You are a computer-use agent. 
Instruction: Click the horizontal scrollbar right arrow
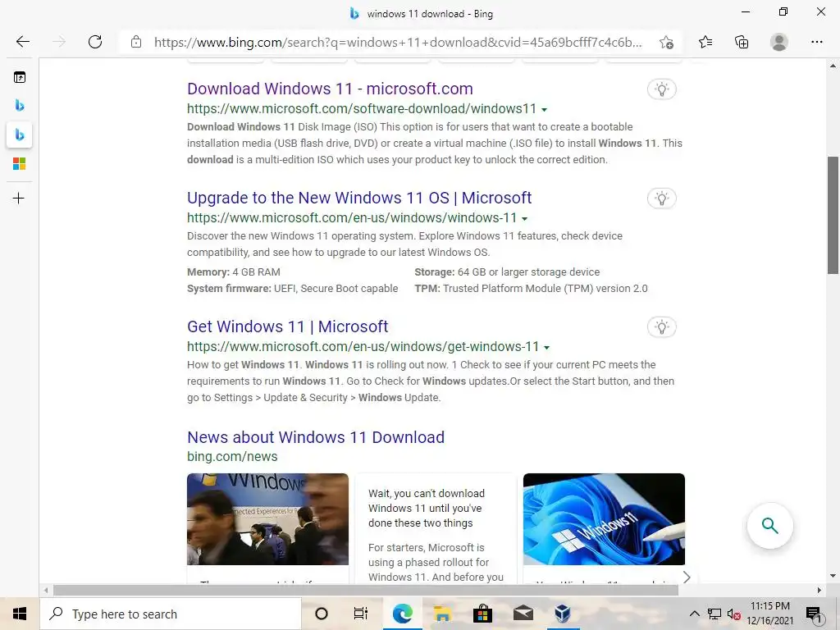click(819, 591)
